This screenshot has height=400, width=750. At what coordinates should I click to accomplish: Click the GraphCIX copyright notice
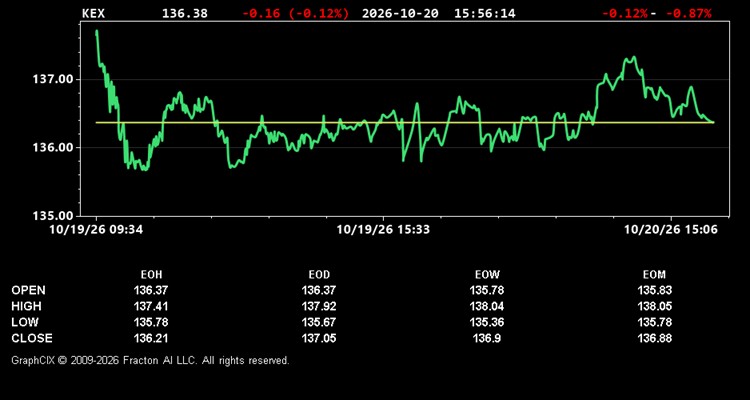(150, 360)
